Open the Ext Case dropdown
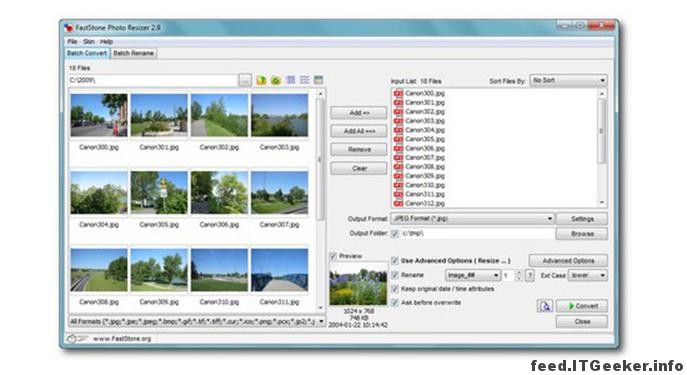Screen dimensions: 687x375 [588, 275]
